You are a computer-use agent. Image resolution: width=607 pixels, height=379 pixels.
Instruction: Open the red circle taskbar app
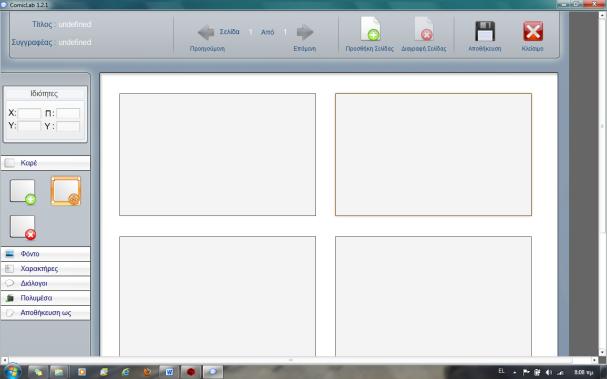191,372
